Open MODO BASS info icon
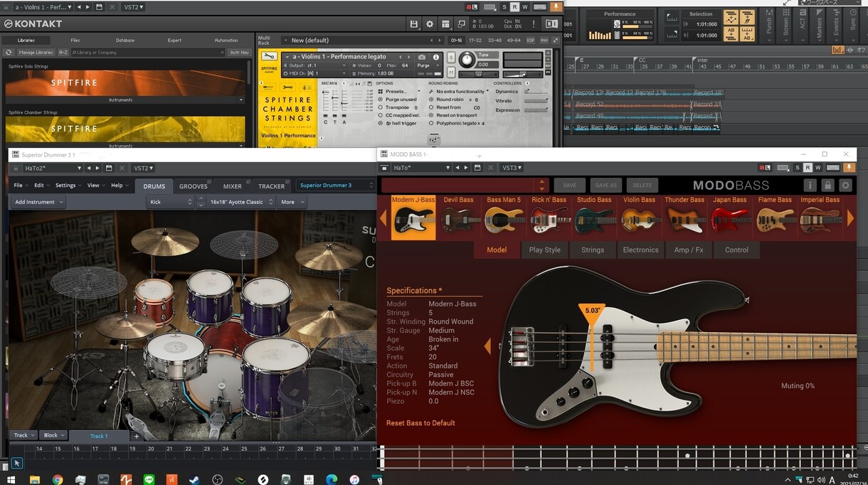The height and width of the screenshot is (485, 868). (x=810, y=185)
